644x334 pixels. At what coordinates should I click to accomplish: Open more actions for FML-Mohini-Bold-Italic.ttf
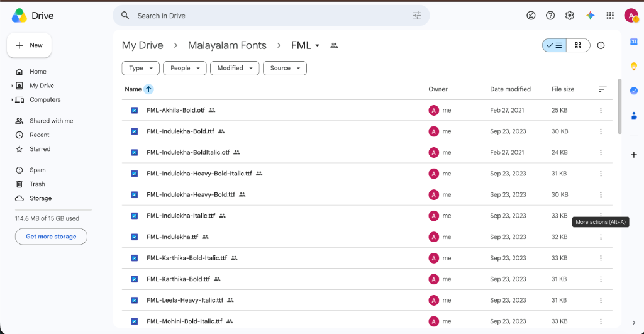[x=601, y=321]
